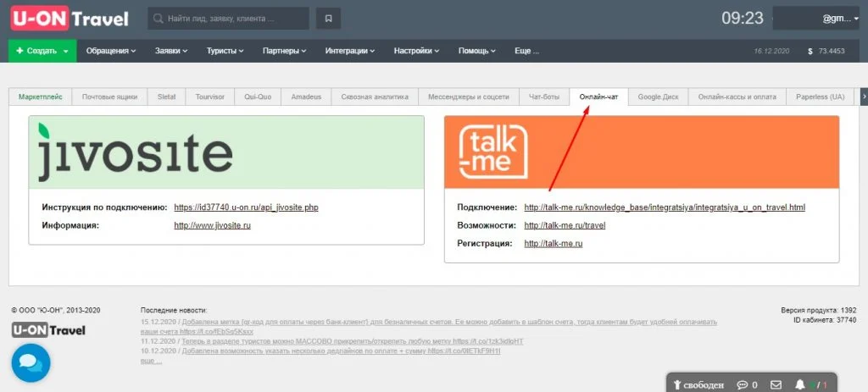
Task: Switch to the Чат-боты tab
Action: [x=544, y=97]
